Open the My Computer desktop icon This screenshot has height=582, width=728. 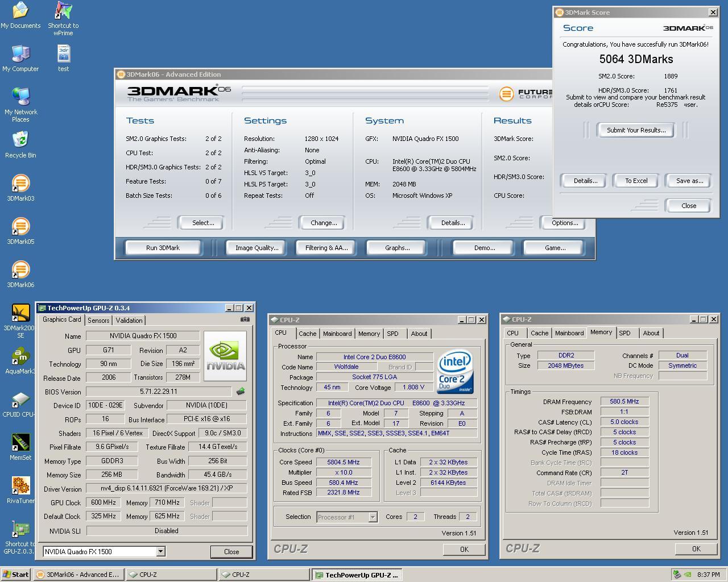coord(20,59)
